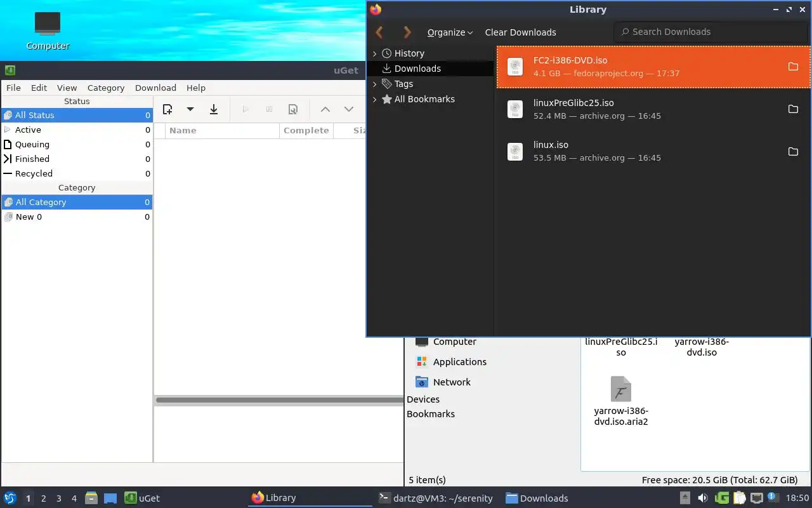Click the move up arrow in uGet toolbar

pos(325,109)
